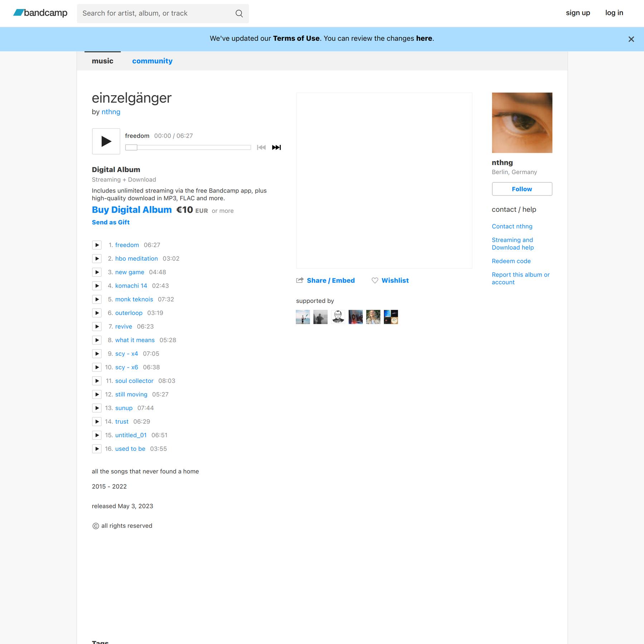Image resolution: width=644 pixels, height=644 pixels.
Task: Play track 7 revive
Action: (97, 327)
